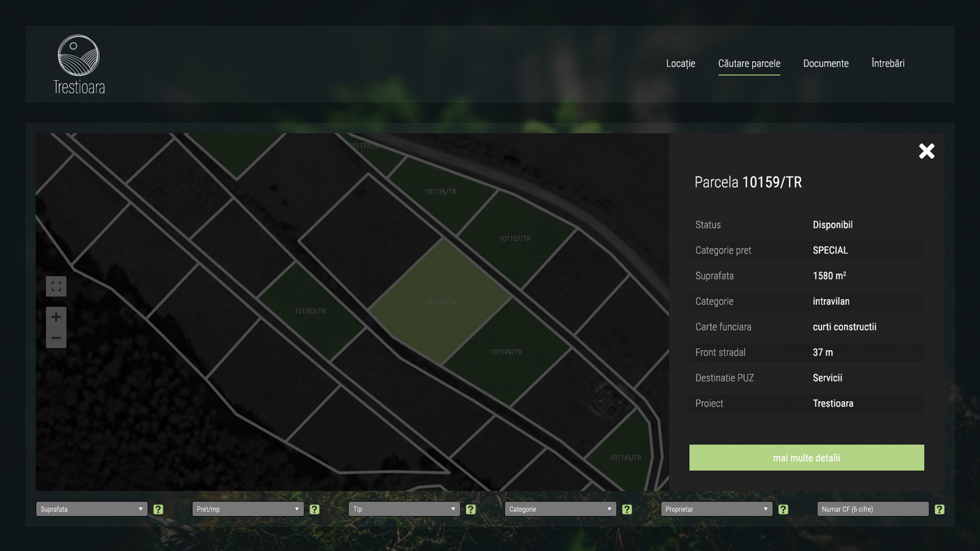Focus the Numar CF input field
The image size is (980, 551).
pos(872,509)
